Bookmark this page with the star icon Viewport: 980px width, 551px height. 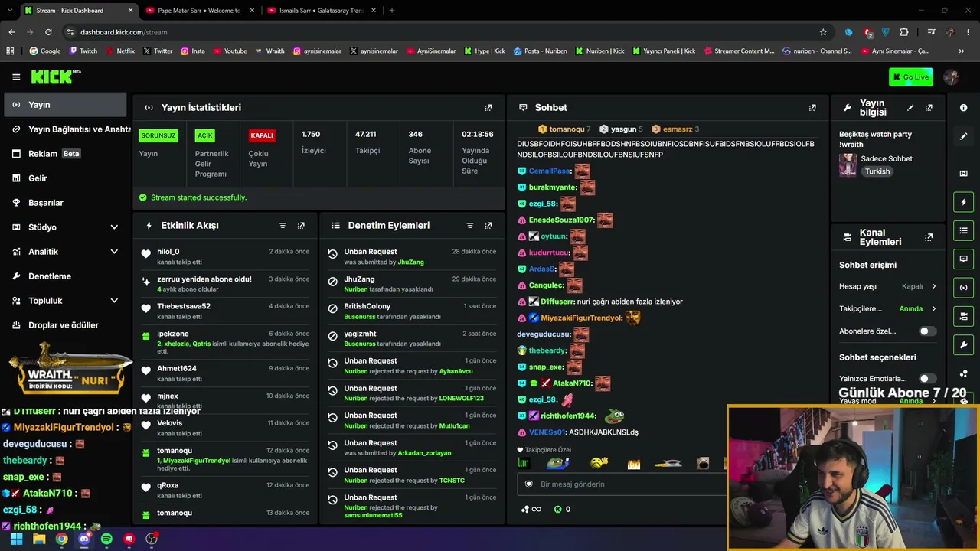(x=823, y=32)
